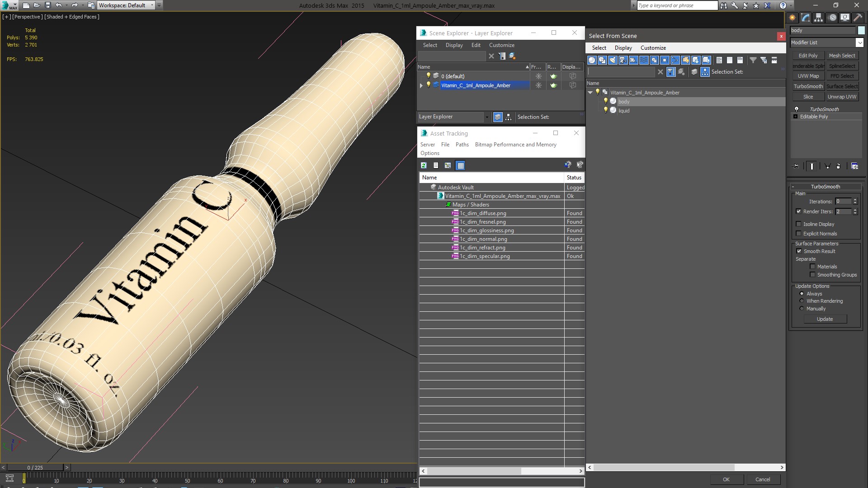
Task: Click Save File icon in quick access toolbar
Action: [x=48, y=5]
